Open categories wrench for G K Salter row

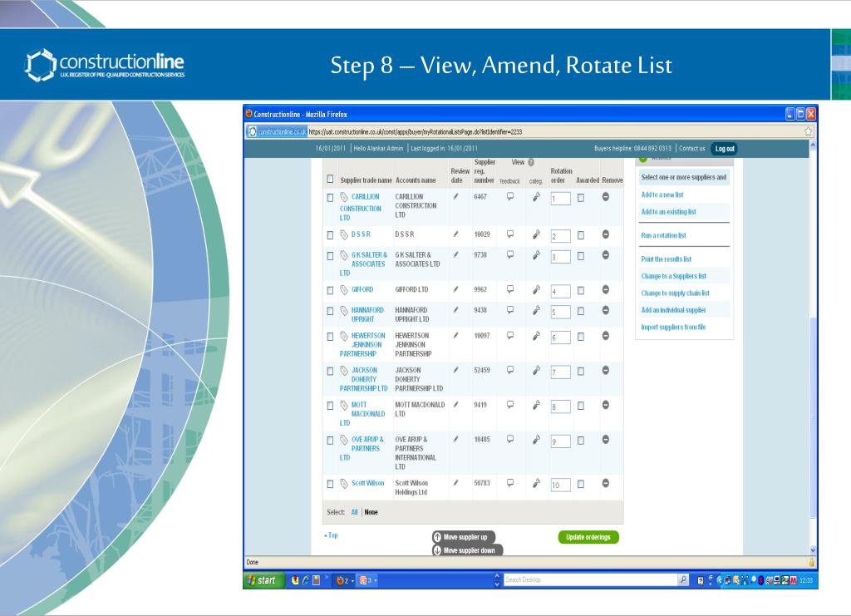[536, 255]
